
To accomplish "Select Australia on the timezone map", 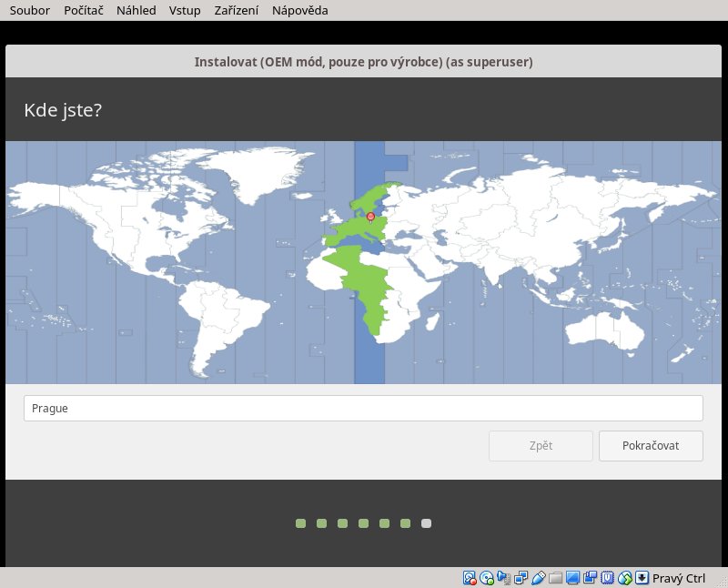I will pos(603,330).
